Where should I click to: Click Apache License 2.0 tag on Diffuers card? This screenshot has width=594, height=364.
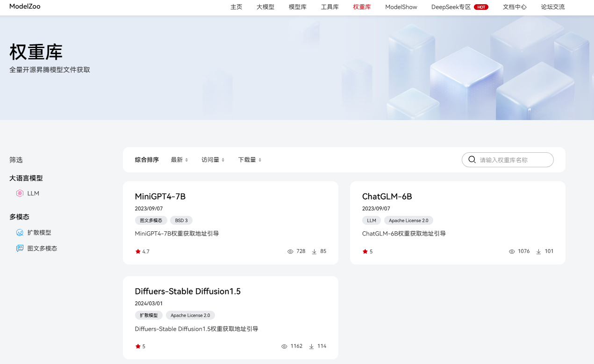[x=190, y=315]
